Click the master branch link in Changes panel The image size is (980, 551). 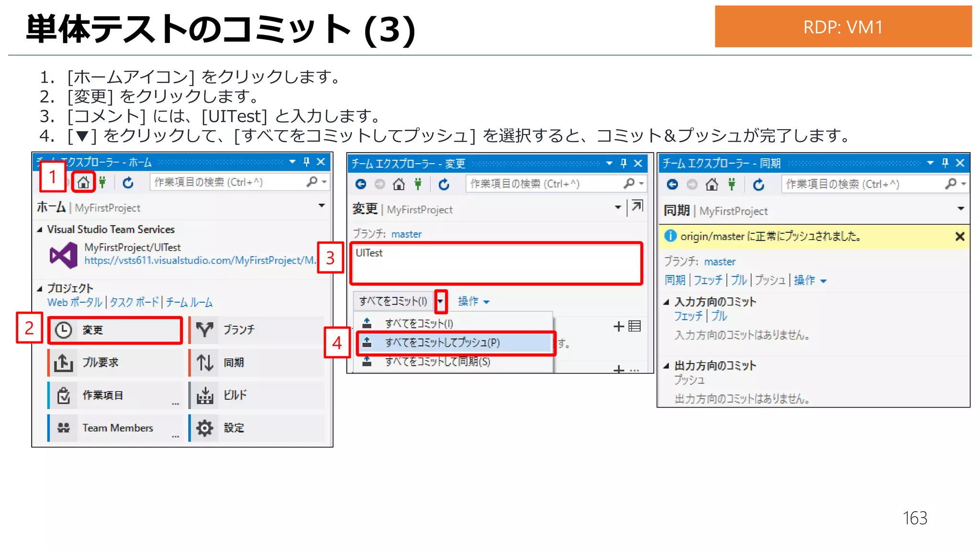click(406, 234)
